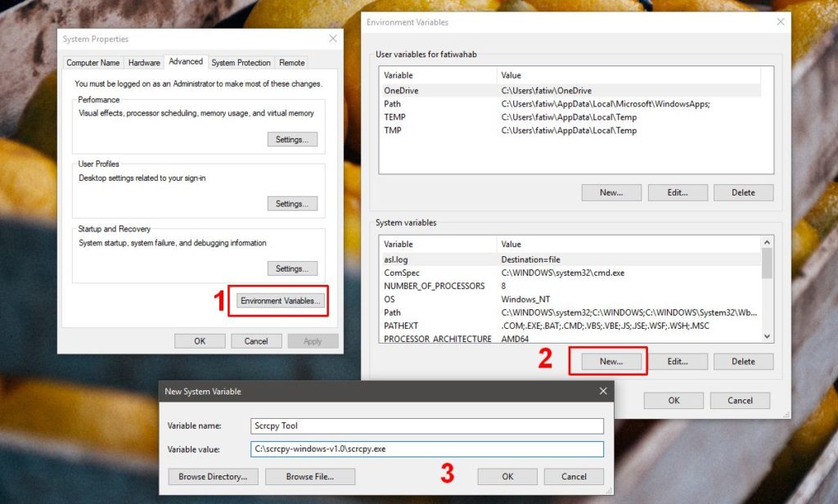Open the System Protection tab
The height and width of the screenshot is (504, 838).
click(x=241, y=61)
